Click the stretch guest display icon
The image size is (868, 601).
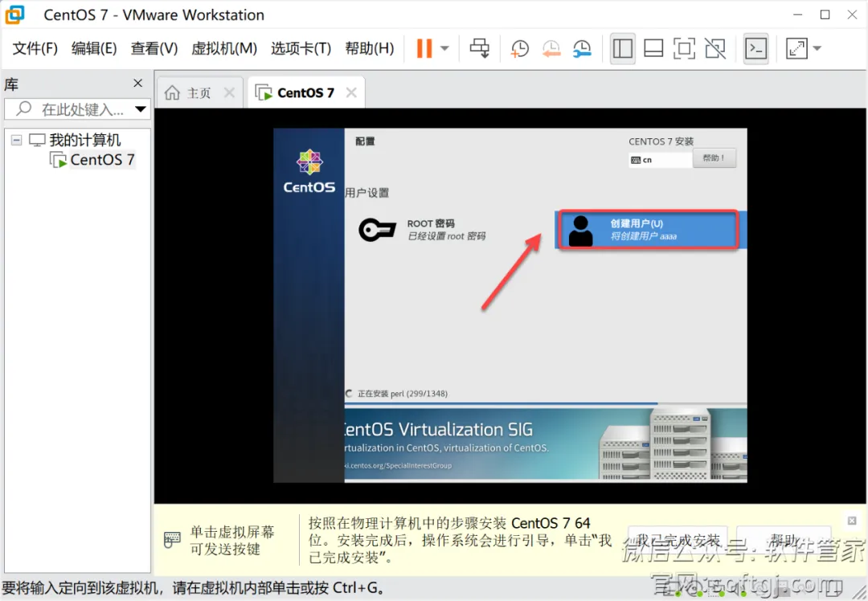(x=796, y=49)
